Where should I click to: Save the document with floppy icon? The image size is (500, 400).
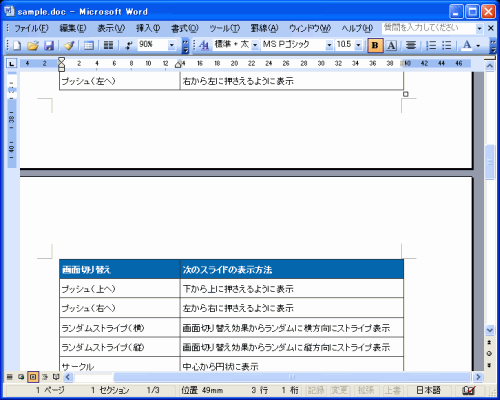pyautogui.click(x=49, y=45)
